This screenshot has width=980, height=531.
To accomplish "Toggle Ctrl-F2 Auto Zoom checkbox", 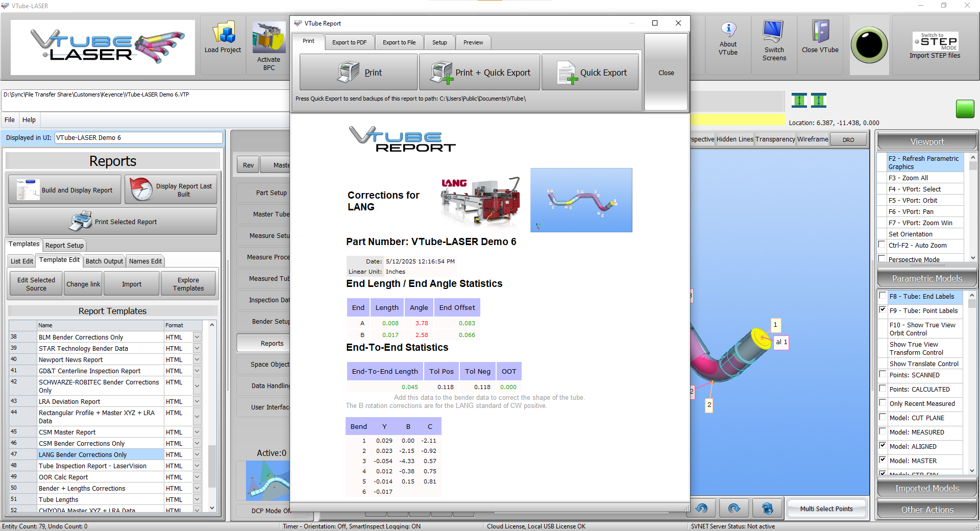I will [881, 245].
